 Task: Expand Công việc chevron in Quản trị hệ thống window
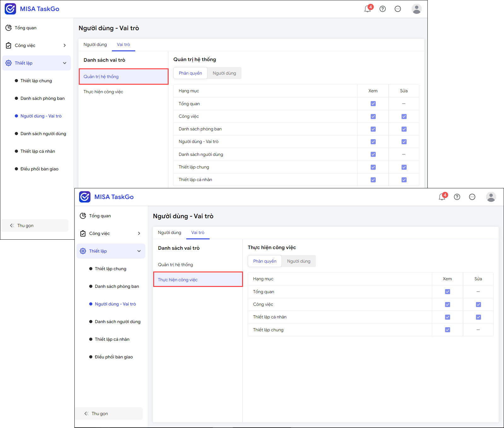[65, 45]
